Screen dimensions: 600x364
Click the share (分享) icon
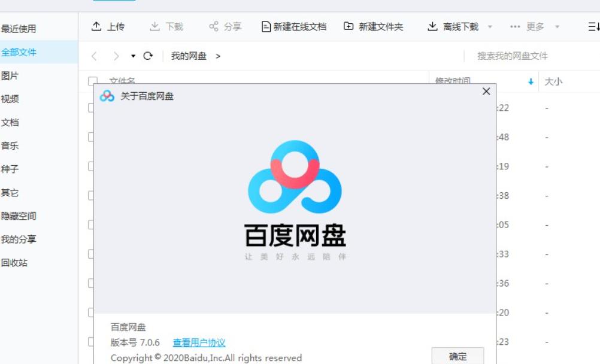click(214, 26)
